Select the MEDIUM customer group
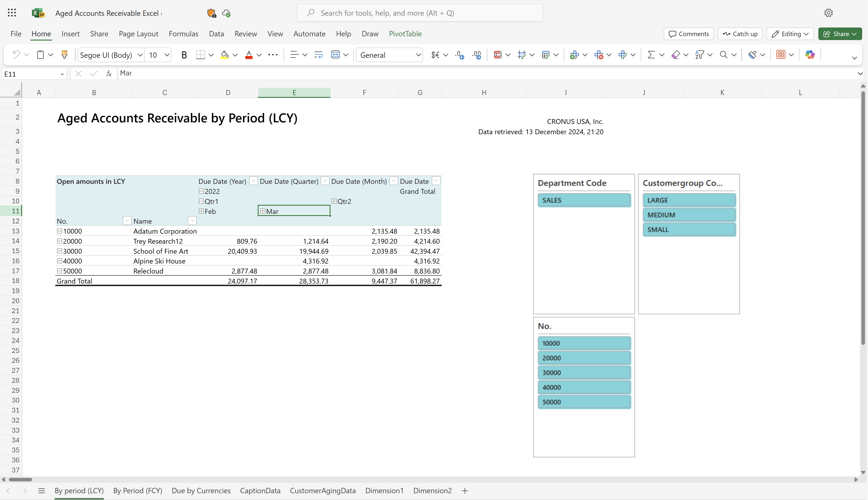Image resolution: width=868 pixels, height=500 pixels. [689, 215]
